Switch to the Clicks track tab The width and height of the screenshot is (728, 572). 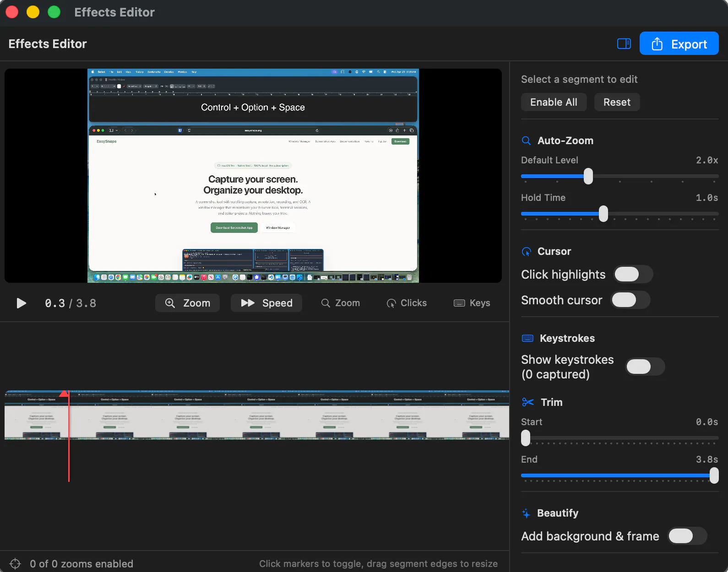point(407,303)
